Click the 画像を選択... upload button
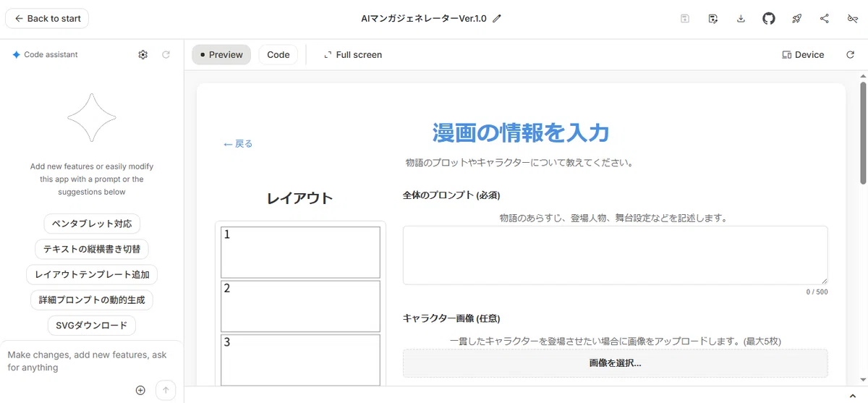Viewport: 868px width, 403px height. tap(616, 363)
